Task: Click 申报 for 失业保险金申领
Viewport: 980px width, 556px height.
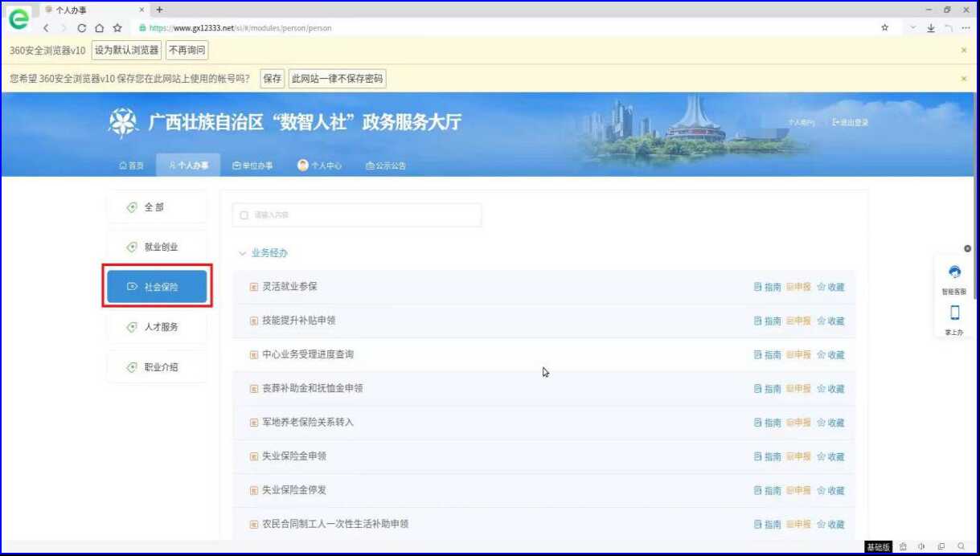Action: tap(798, 456)
